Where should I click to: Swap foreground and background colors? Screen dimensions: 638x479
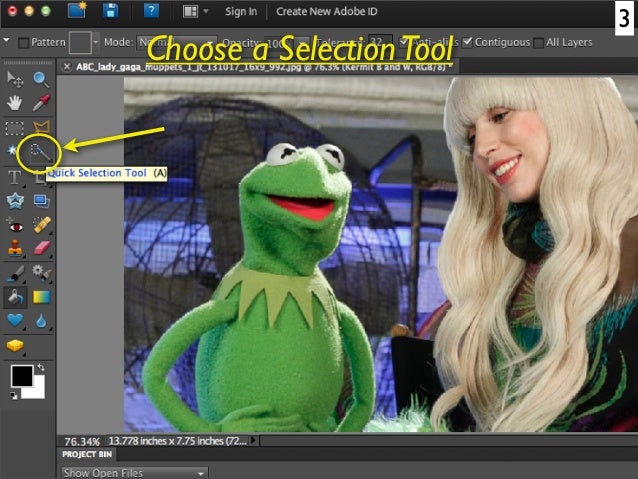pyautogui.click(x=41, y=367)
